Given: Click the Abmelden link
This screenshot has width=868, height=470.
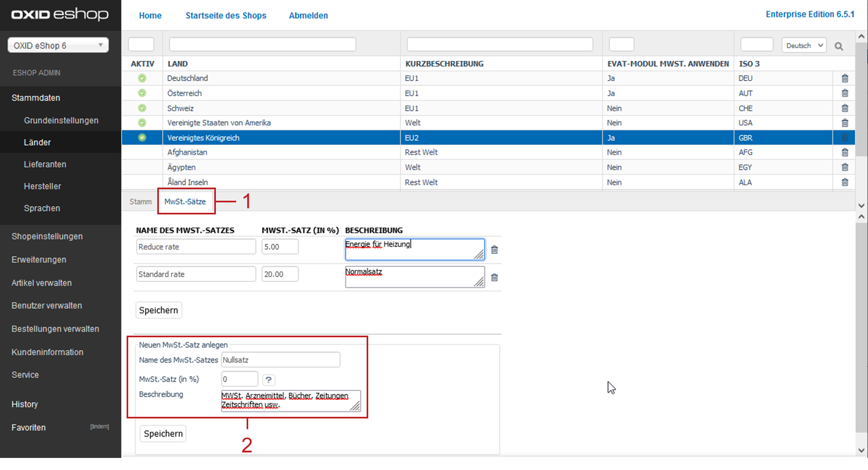Looking at the screenshot, I should coord(308,15).
